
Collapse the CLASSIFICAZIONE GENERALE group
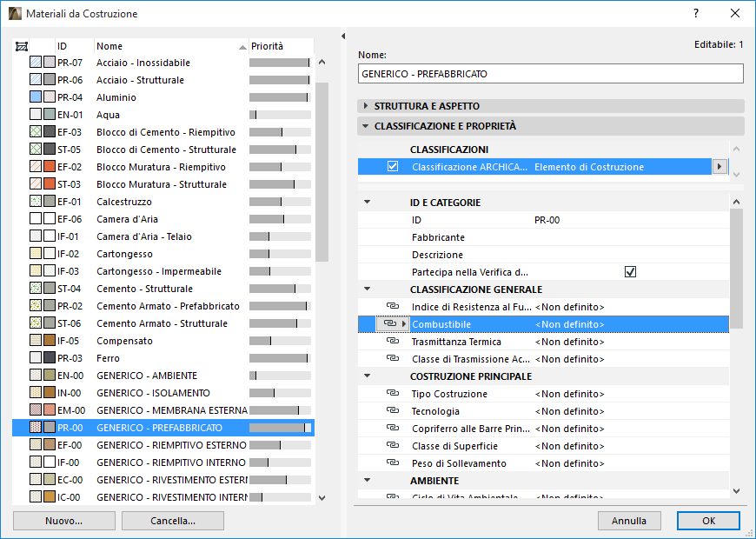click(x=368, y=289)
